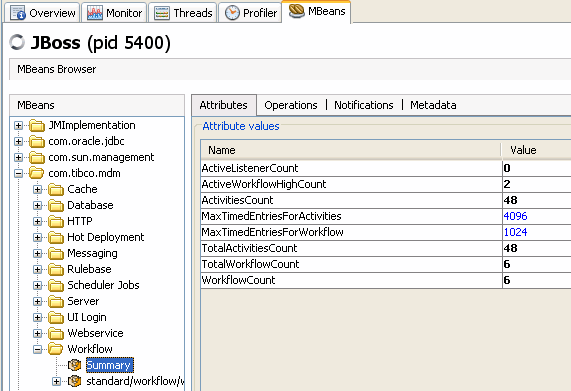Select the Summary MBean icon
The height and width of the screenshot is (391, 571).
tap(75, 365)
